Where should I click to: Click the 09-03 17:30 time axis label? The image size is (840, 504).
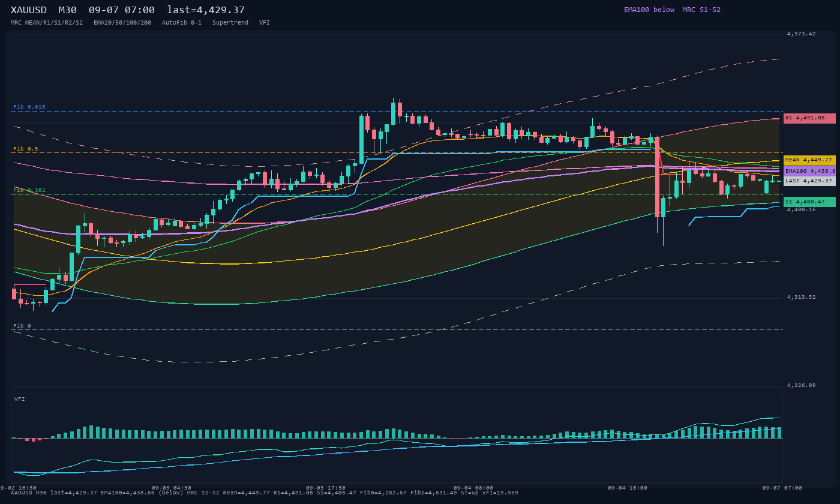click(326, 488)
